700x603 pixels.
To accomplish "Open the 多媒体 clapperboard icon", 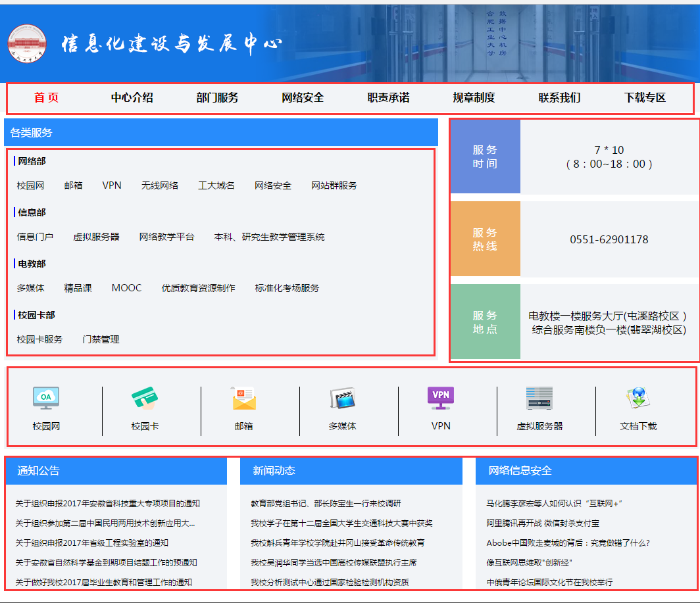I will [x=342, y=398].
